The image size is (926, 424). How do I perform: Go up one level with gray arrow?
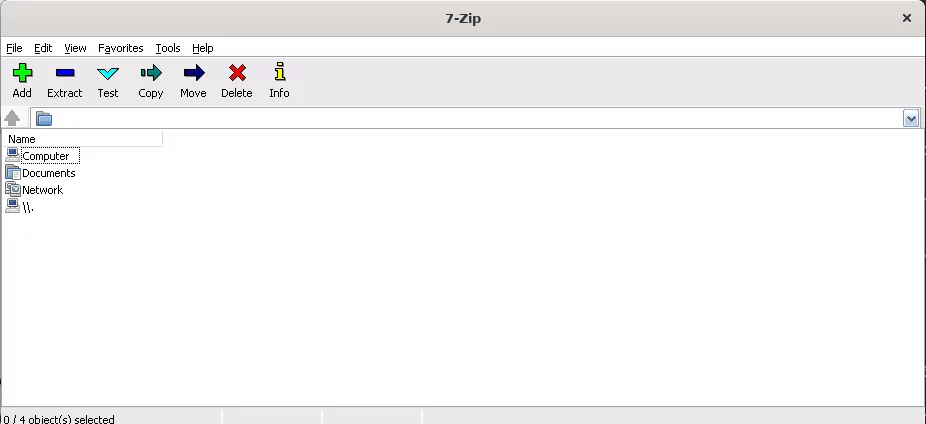(12, 118)
